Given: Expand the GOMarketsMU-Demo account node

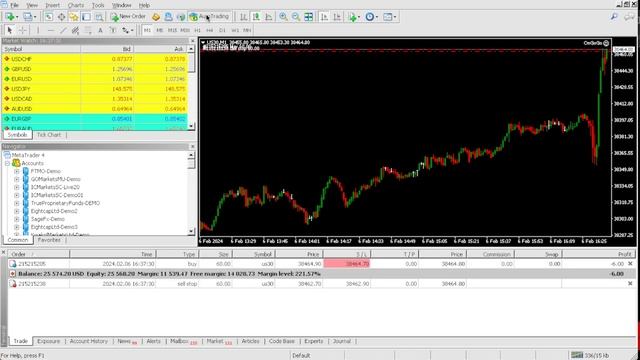Looking at the screenshot, I should [x=17, y=179].
